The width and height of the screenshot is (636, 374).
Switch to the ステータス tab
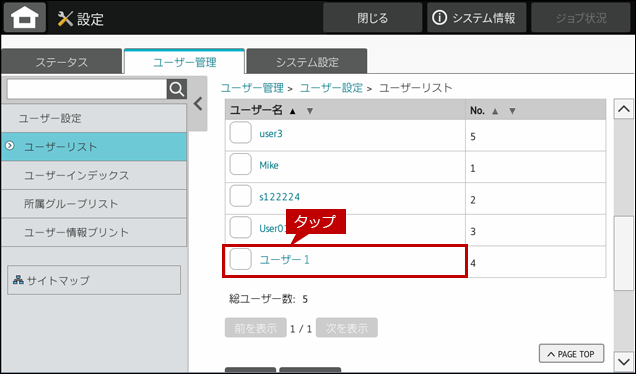click(x=62, y=62)
